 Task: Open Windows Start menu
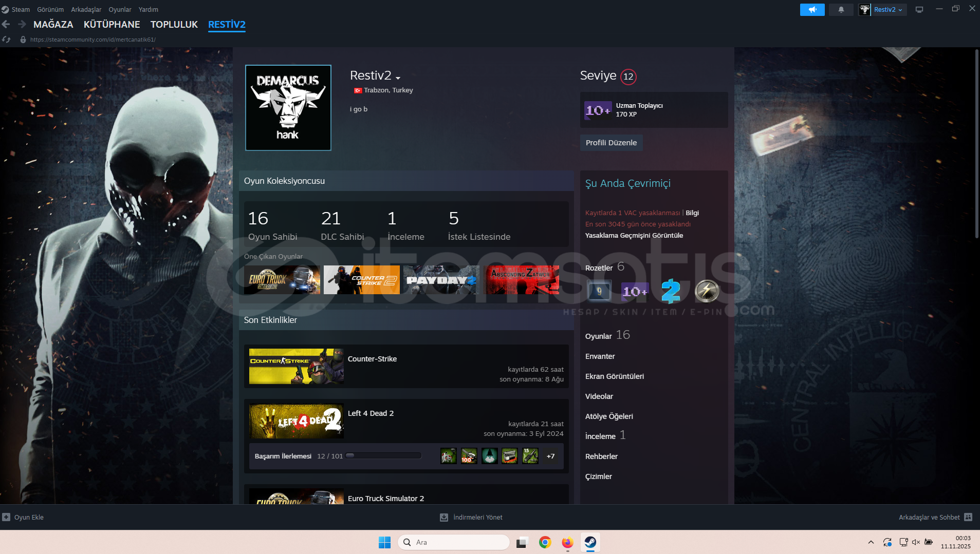(384, 542)
